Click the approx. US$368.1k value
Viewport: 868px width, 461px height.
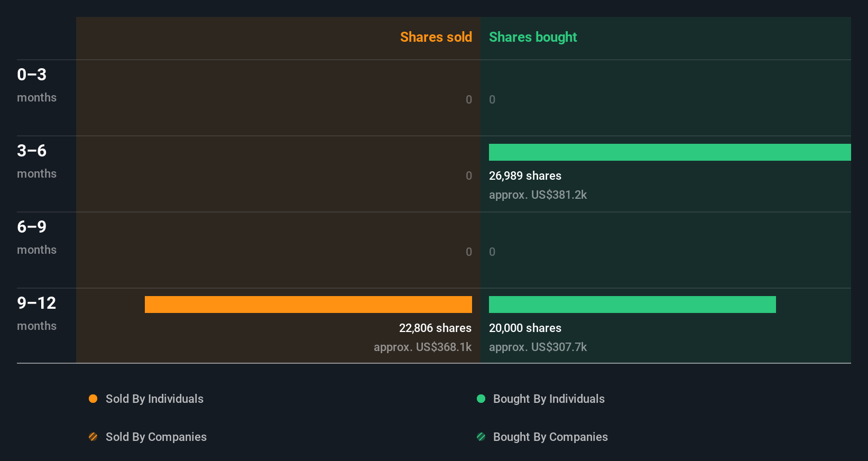coord(422,347)
